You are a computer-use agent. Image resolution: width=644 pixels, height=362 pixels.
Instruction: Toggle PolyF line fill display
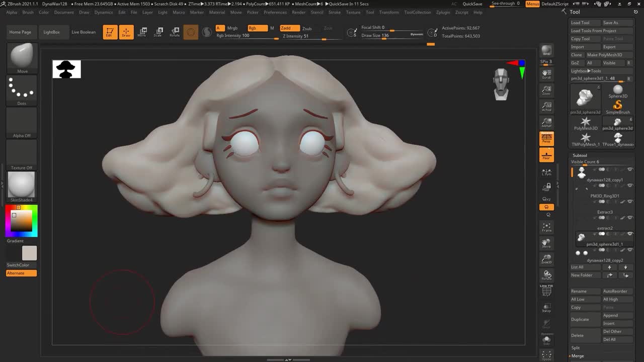click(x=546, y=291)
